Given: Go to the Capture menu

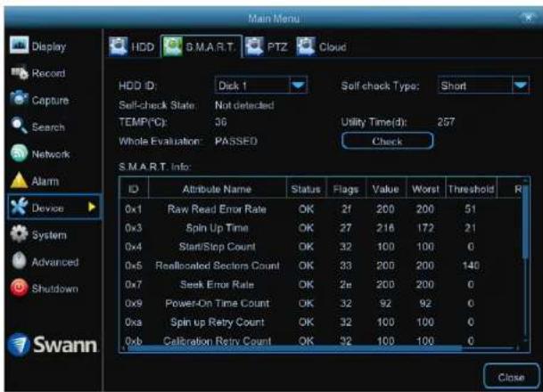Looking at the screenshot, I should 51,100.
